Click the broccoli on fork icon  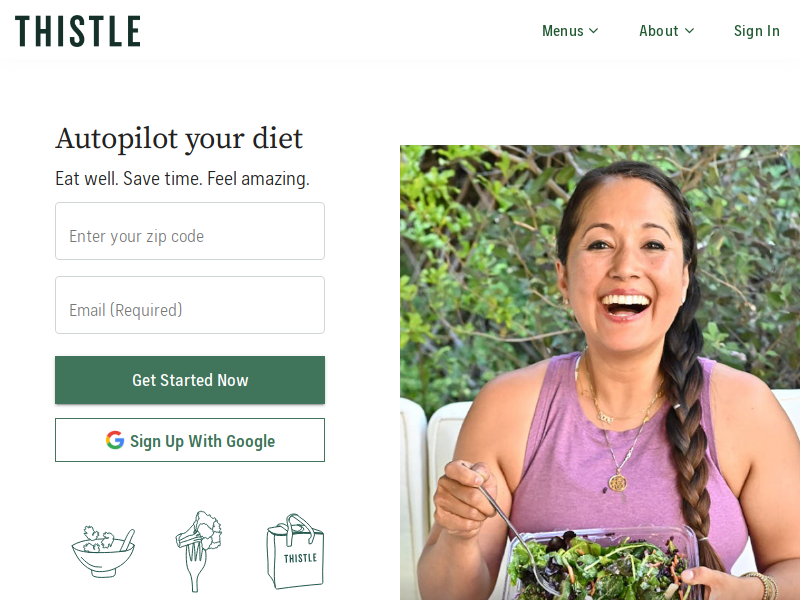click(198, 551)
